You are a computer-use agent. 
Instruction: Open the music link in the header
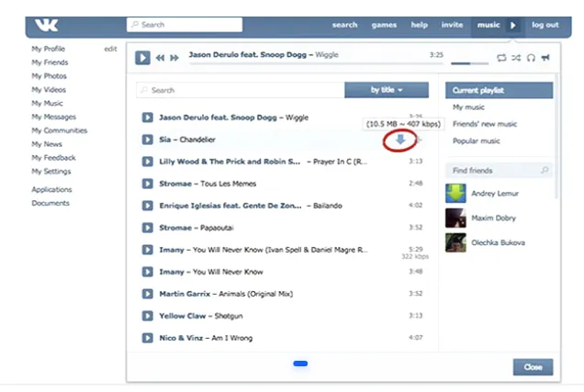pyautogui.click(x=489, y=25)
